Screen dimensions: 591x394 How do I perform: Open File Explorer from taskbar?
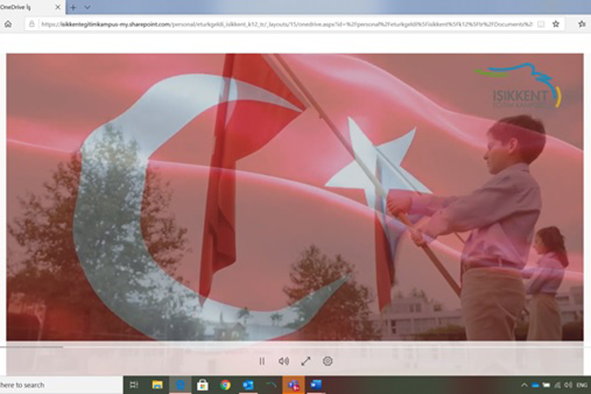pos(157,385)
